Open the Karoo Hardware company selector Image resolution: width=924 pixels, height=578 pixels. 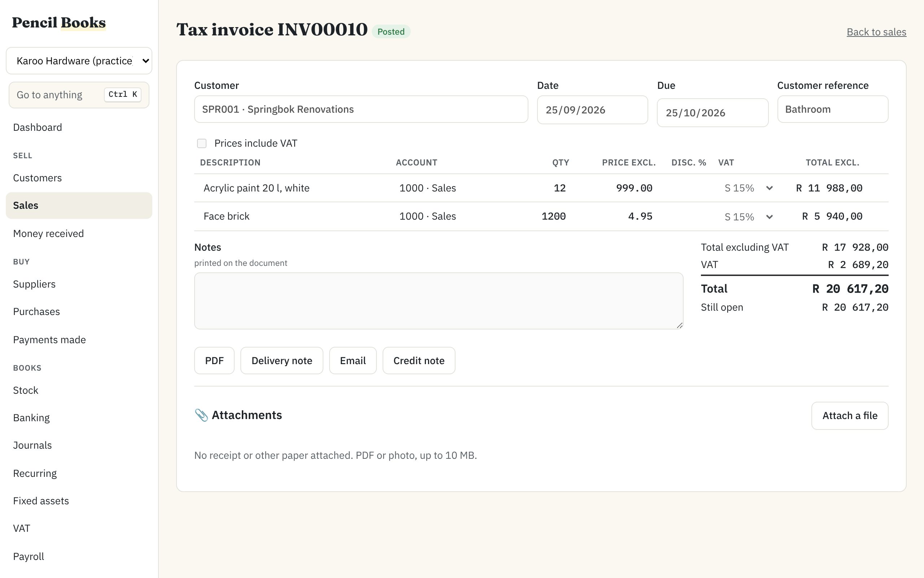[x=79, y=61]
